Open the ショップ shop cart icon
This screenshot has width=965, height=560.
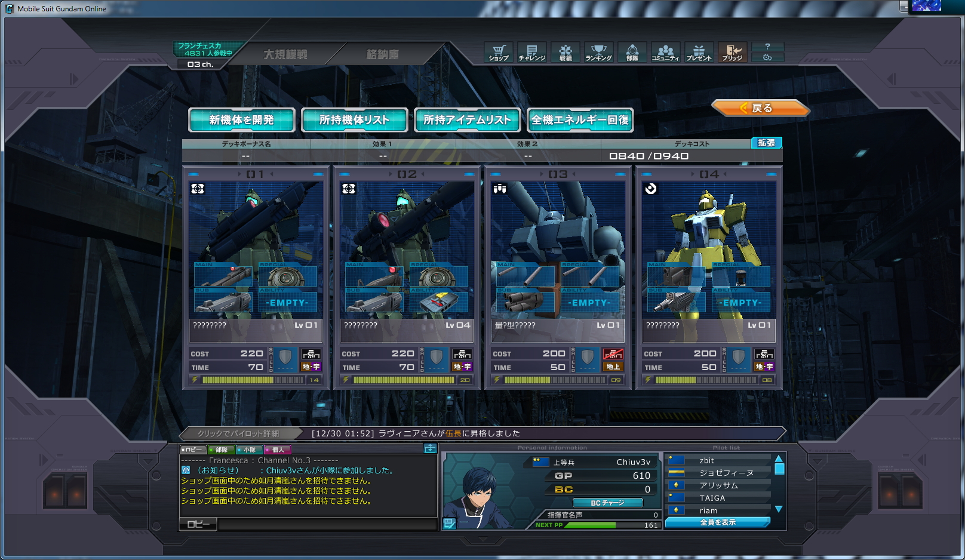coord(499,53)
